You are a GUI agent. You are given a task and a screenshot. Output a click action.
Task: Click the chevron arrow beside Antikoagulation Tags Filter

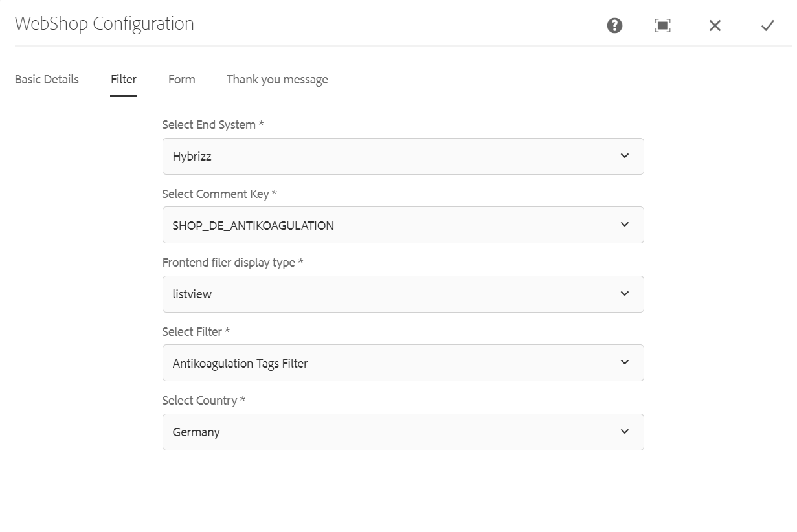pyautogui.click(x=625, y=362)
